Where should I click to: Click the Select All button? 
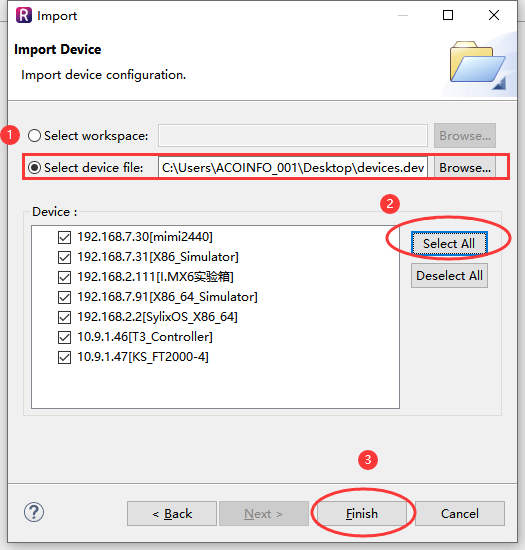click(449, 243)
